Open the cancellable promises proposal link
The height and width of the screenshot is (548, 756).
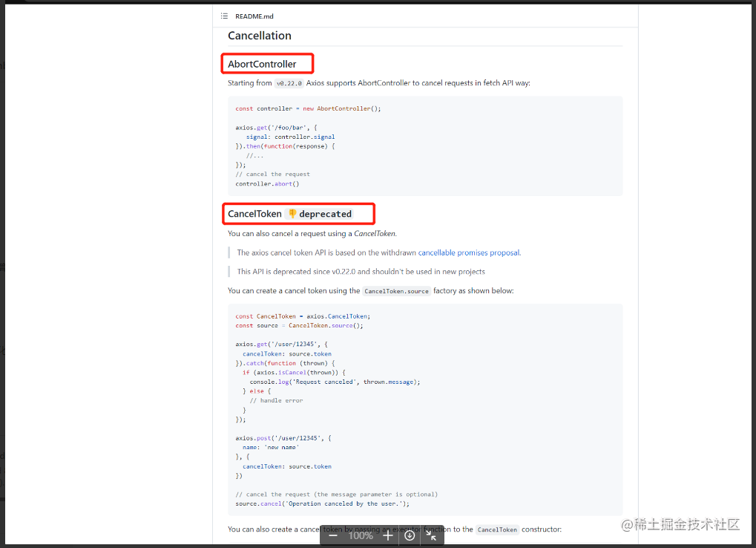click(x=469, y=252)
